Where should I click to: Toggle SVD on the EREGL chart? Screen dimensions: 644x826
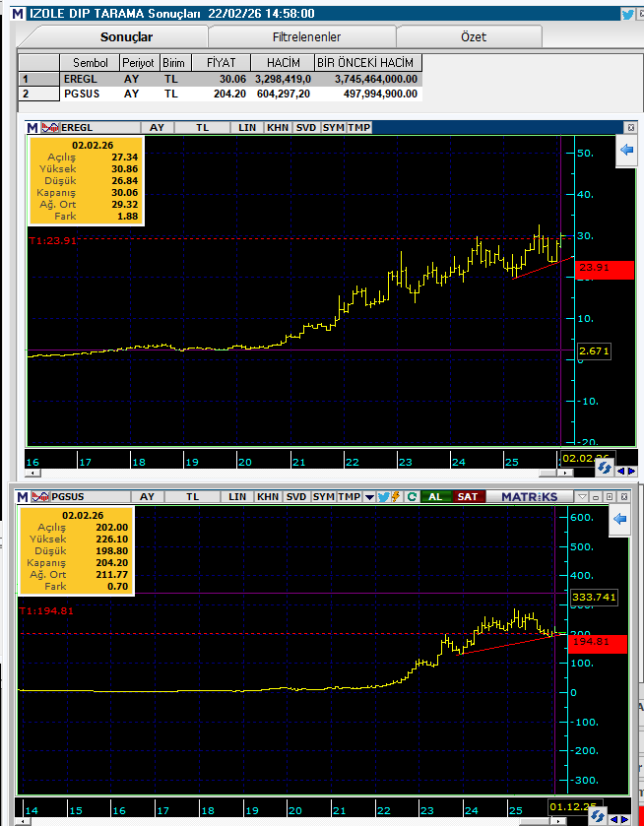click(x=305, y=127)
